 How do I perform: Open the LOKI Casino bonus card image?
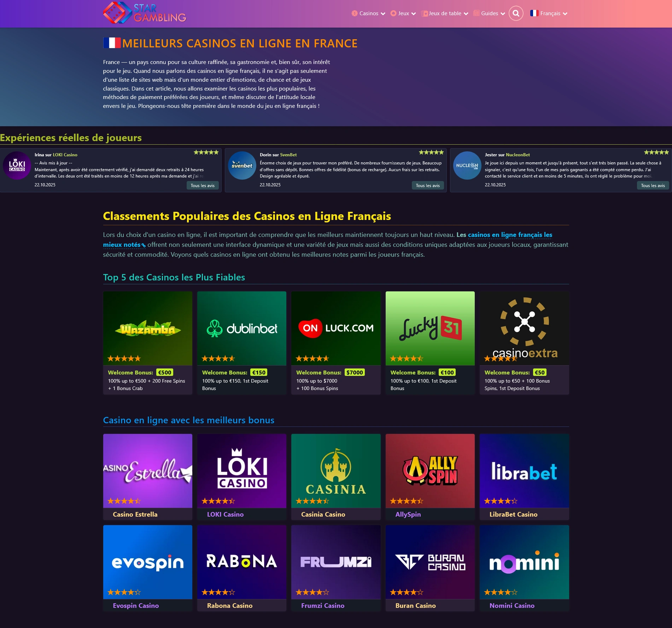point(242,471)
